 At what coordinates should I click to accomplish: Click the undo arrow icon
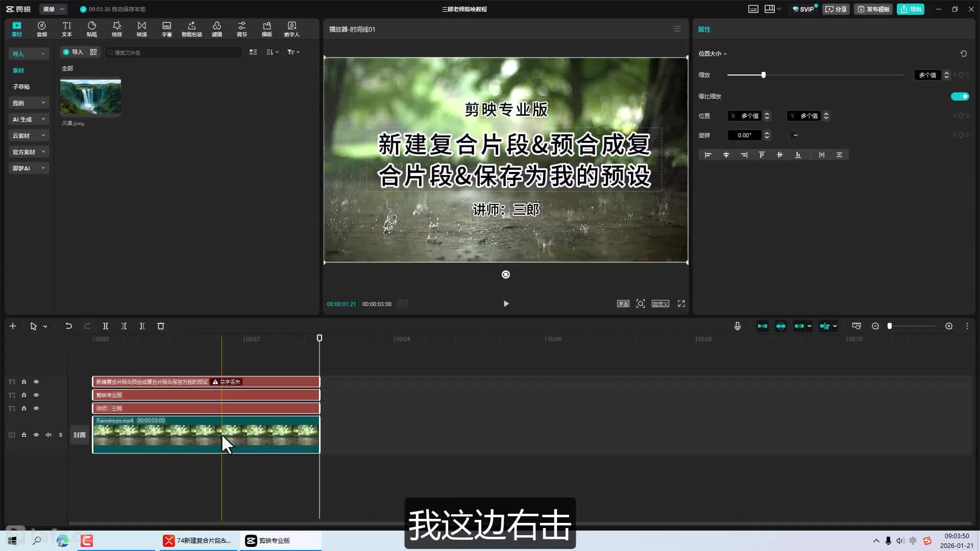68,326
